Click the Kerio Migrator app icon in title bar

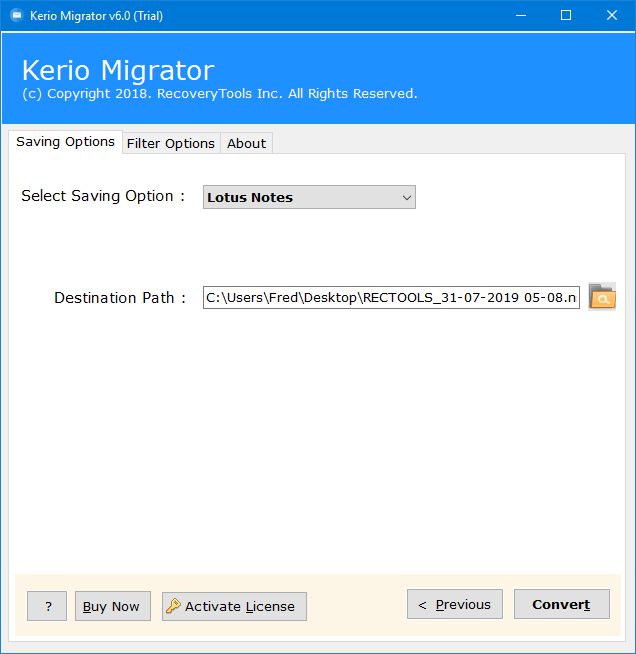[17, 16]
